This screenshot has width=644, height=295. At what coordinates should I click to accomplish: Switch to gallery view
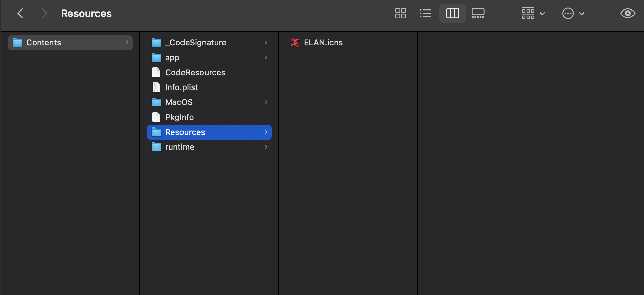point(478,14)
